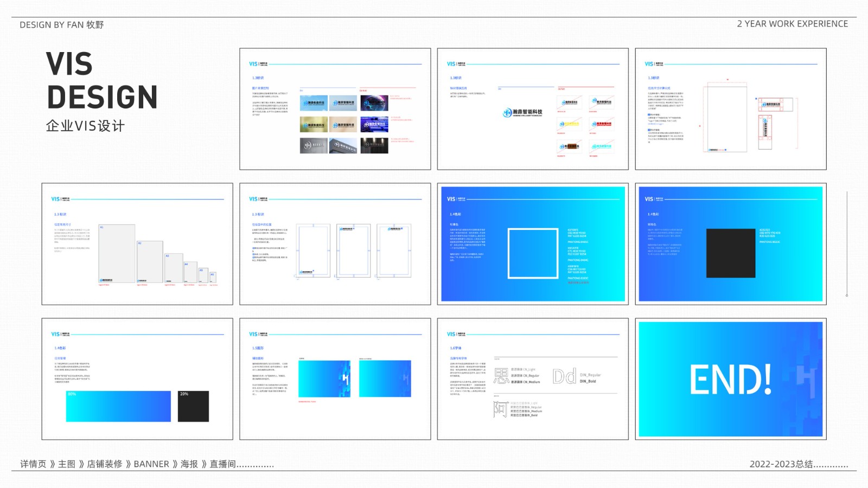Open the paper size comparison slide thumbnail
868x488 pixels.
(137, 244)
